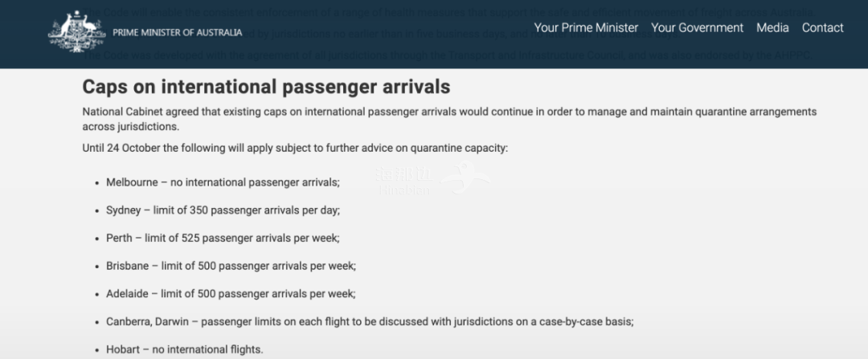The height and width of the screenshot is (359, 868).
Task: Select the Caps on international passenger arrivals heading
Action: coord(266,87)
